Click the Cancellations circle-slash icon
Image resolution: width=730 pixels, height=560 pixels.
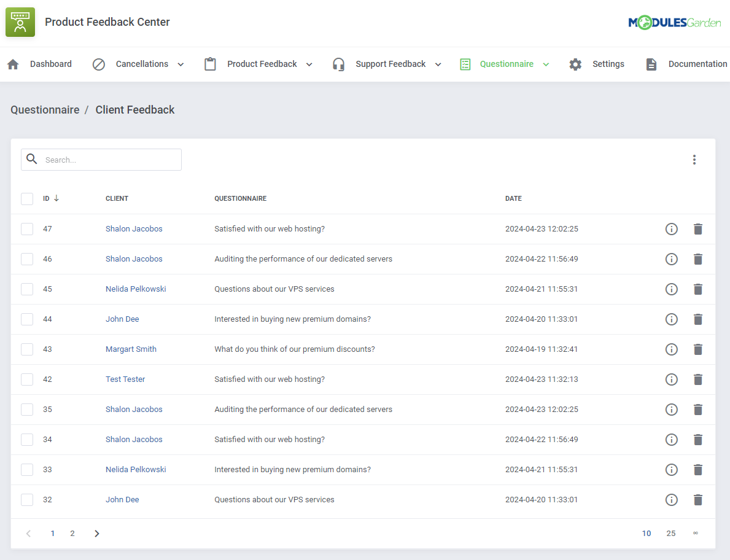tap(99, 64)
